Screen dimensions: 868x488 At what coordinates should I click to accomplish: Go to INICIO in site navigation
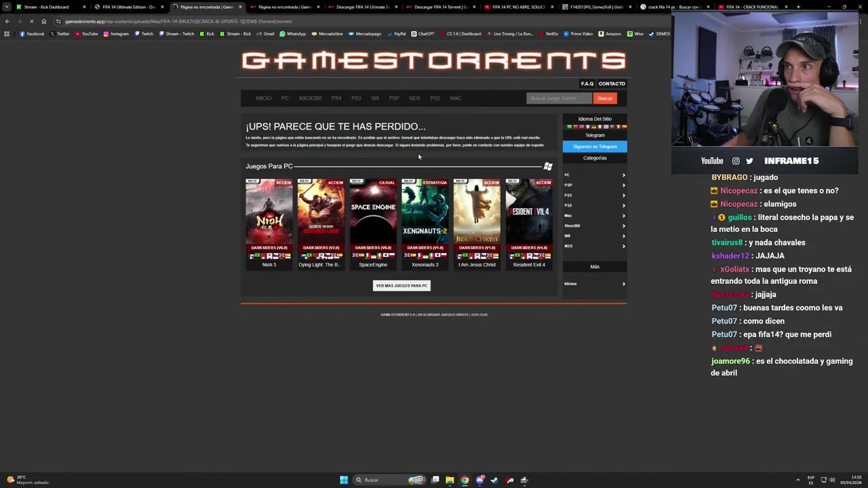coord(264,98)
